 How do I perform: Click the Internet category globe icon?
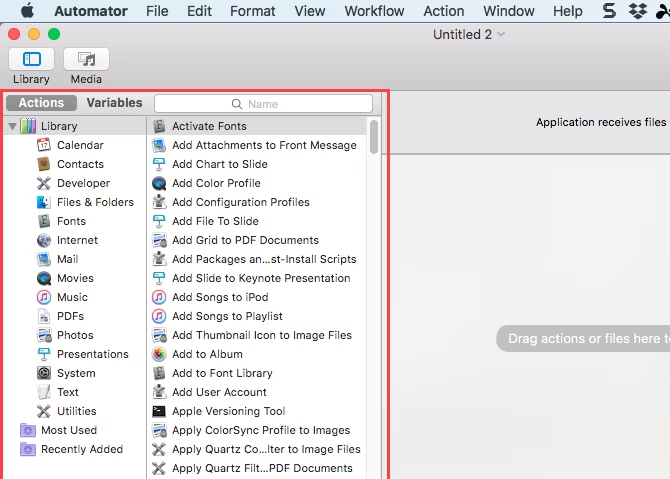(x=44, y=240)
